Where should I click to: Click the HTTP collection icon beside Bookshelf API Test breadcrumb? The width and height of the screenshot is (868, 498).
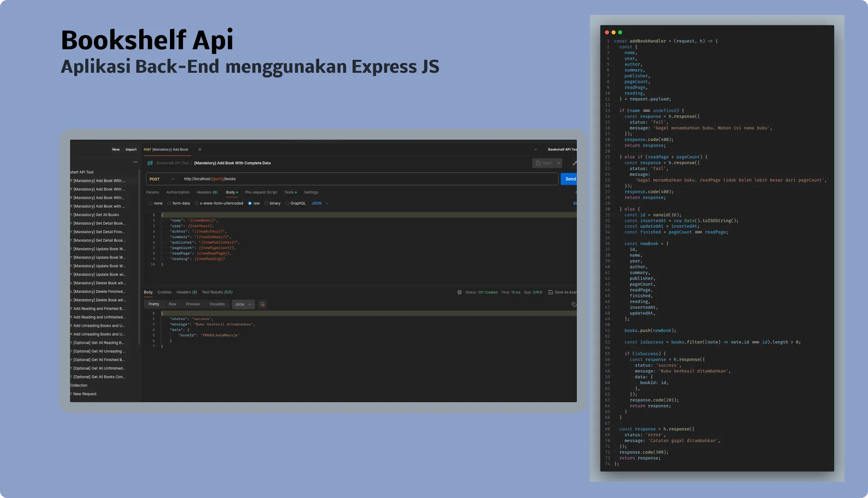150,163
